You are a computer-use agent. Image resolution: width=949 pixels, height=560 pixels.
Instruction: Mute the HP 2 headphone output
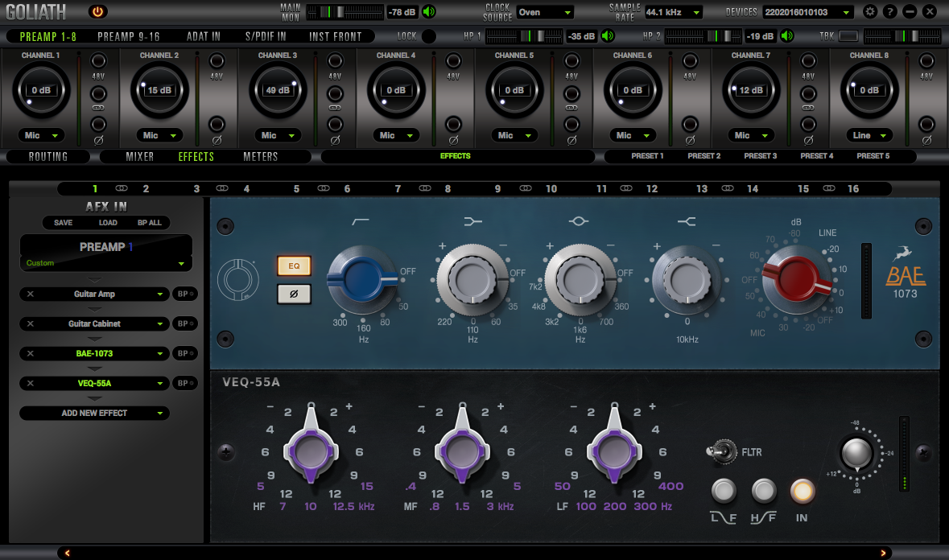pos(786,35)
